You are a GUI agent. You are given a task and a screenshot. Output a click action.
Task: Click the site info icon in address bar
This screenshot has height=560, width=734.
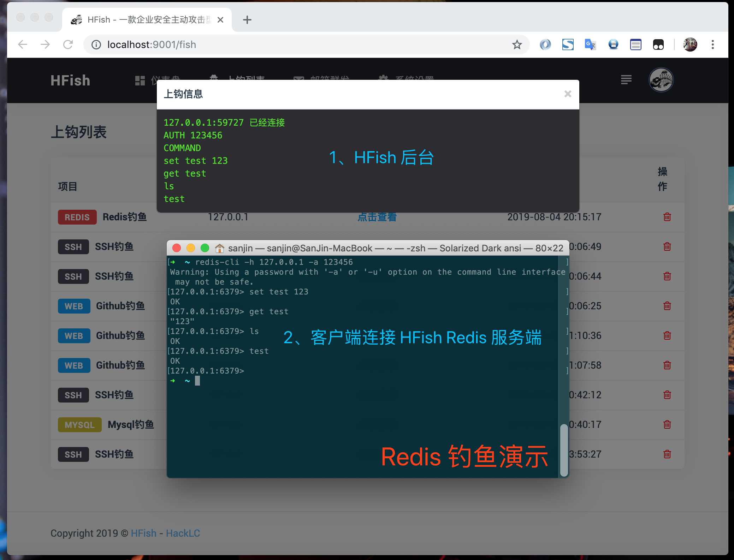point(96,44)
